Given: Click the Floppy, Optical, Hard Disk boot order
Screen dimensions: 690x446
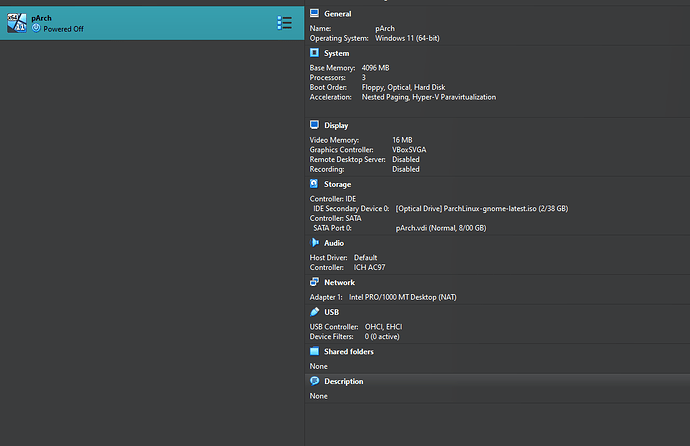Looking at the screenshot, I should (404, 87).
